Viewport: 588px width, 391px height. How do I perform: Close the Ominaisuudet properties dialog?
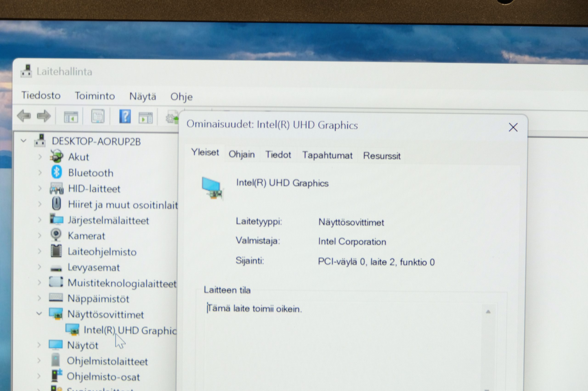click(x=513, y=127)
